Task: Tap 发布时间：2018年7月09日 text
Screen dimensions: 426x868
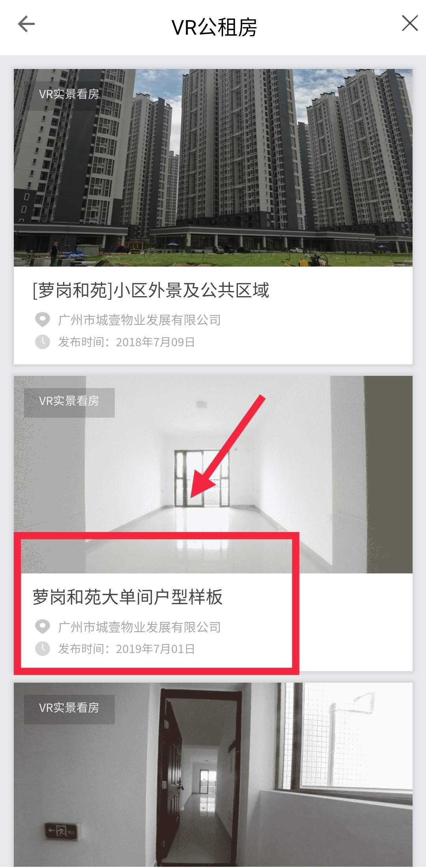Action: tap(127, 342)
